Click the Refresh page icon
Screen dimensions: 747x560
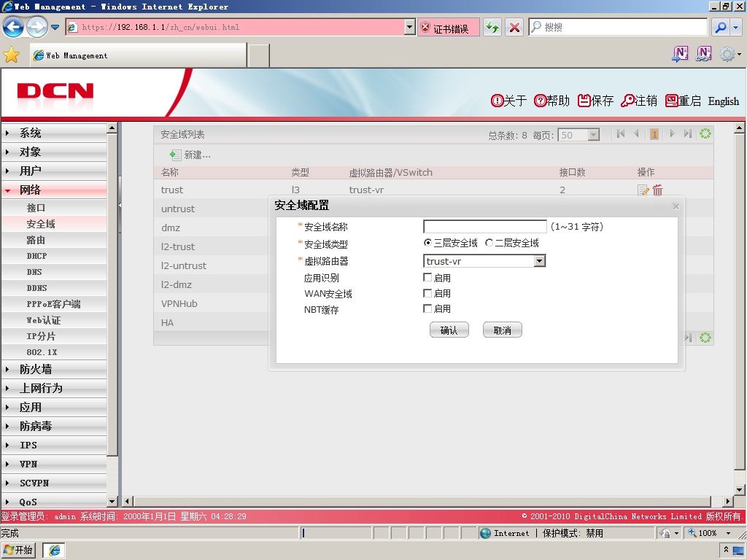(x=492, y=27)
